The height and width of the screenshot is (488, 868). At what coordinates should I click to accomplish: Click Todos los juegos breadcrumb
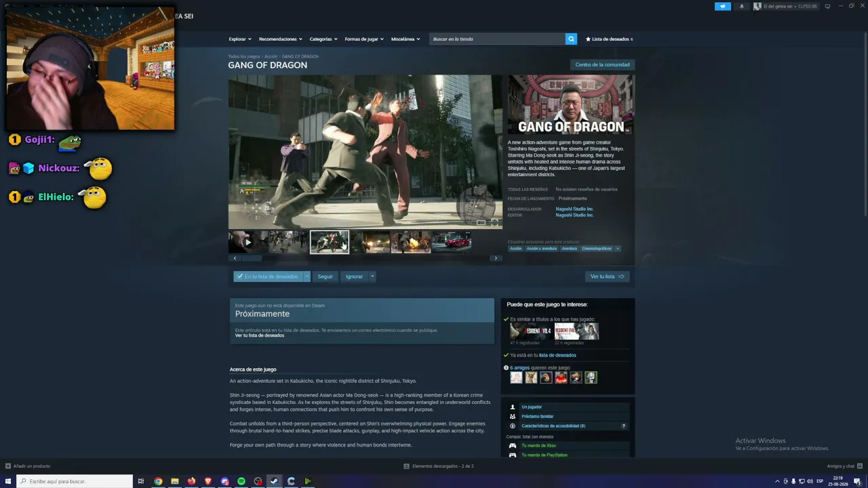[244, 56]
